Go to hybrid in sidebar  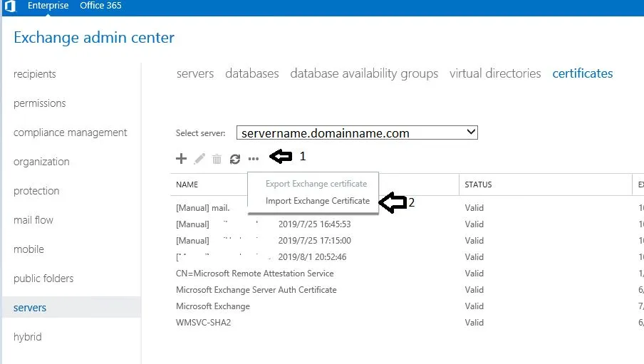click(28, 337)
